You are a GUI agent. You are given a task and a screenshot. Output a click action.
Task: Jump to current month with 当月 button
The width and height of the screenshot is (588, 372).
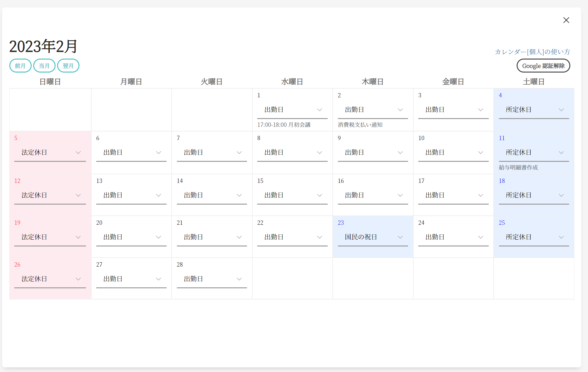tap(44, 66)
